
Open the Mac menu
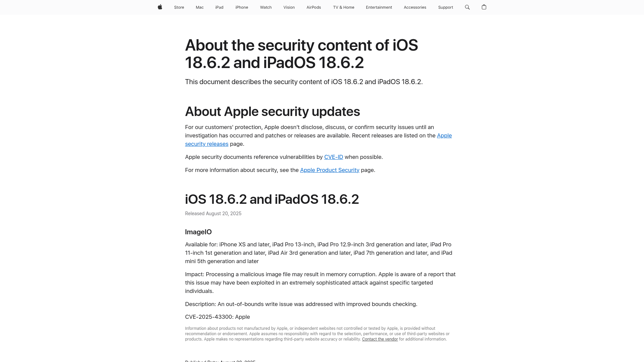point(200,7)
